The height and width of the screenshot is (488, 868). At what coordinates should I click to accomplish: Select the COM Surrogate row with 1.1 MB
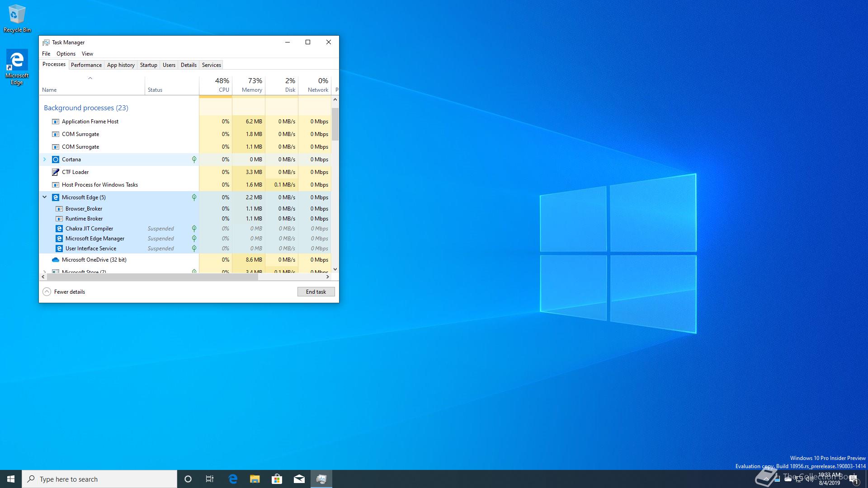click(x=185, y=147)
